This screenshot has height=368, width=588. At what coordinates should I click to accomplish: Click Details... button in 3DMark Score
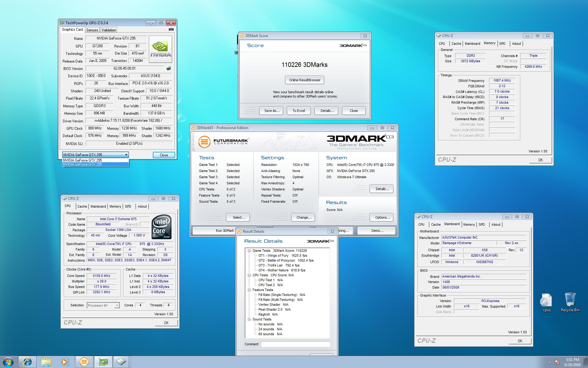pyautogui.click(x=327, y=111)
